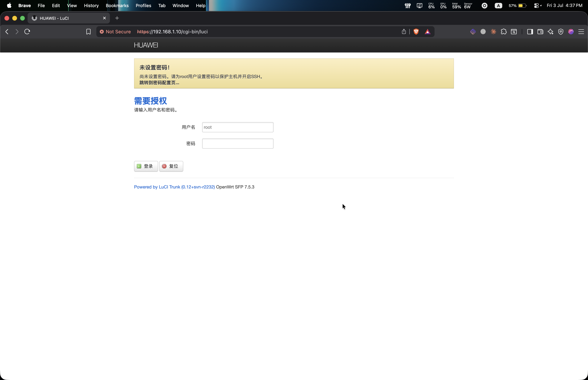Select the HUAWEI - LuCI tab
Screen dimensions: 588x380
[68, 18]
